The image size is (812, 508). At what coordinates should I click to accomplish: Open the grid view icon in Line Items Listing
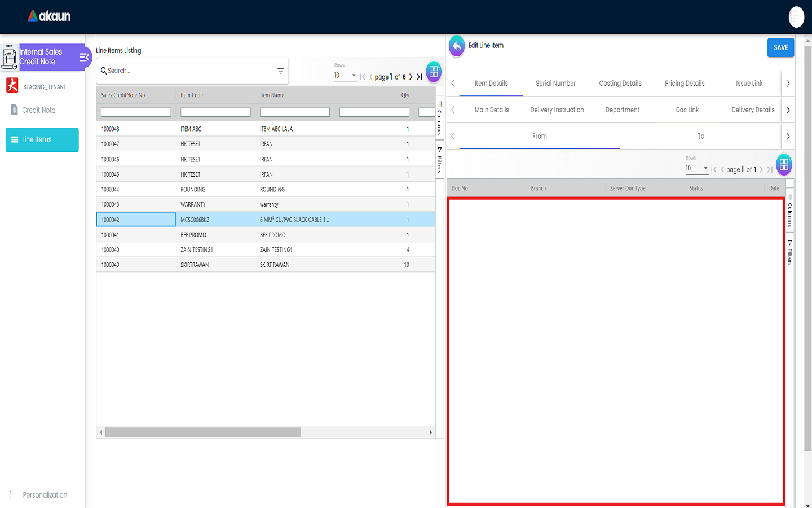point(434,72)
